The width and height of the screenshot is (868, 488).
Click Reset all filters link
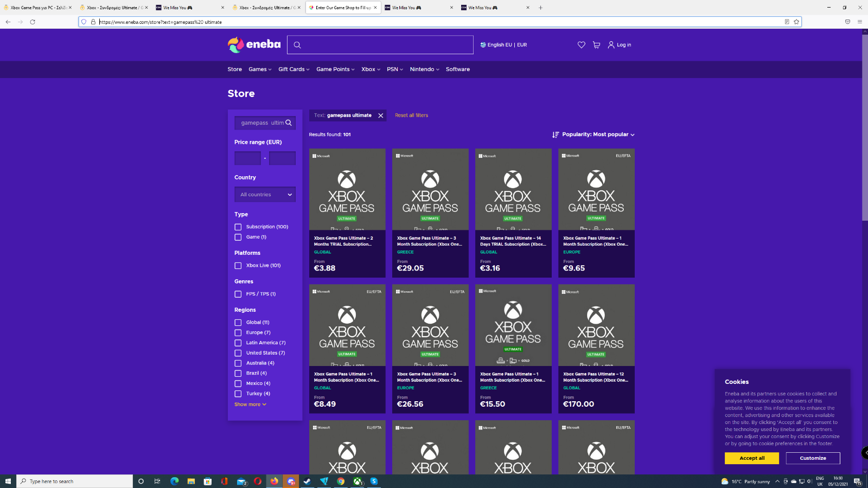pyautogui.click(x=411, y=115)
